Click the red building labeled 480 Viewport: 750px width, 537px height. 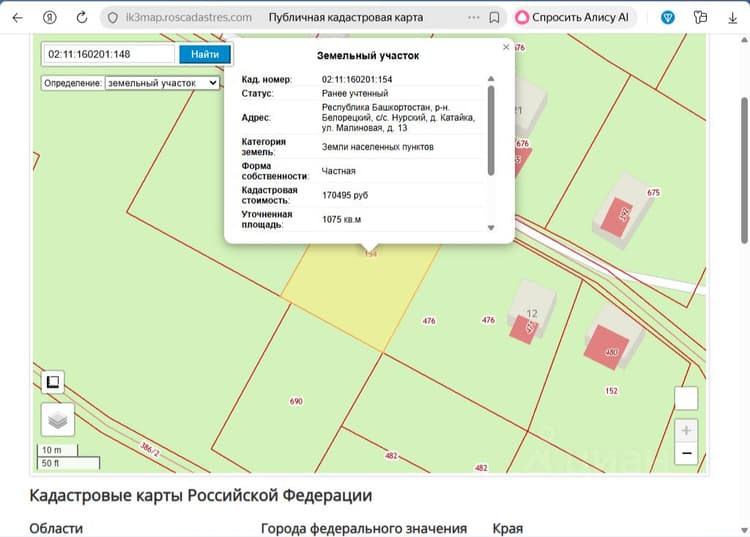(x=606, y=348)
